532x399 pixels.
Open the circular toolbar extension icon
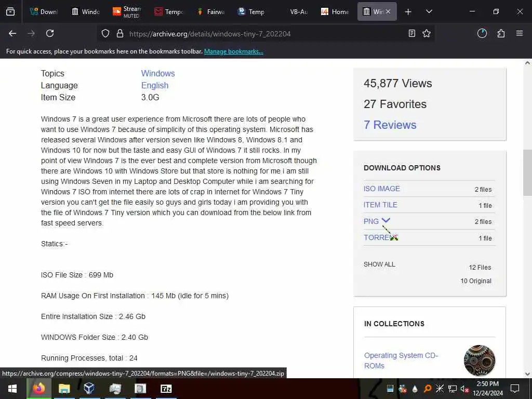tap(482, 33)
